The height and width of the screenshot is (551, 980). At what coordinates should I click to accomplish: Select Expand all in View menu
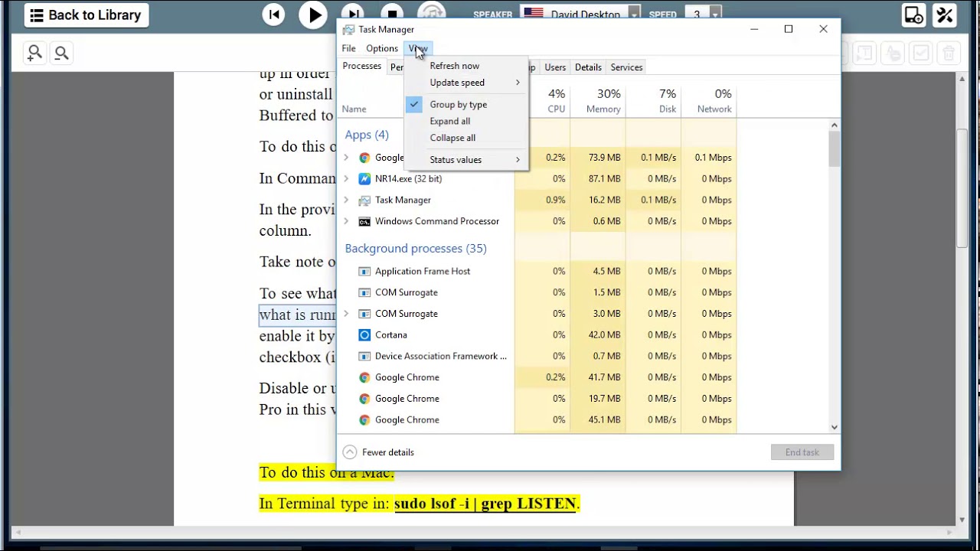pyautogui.click(x=466, y=121)
